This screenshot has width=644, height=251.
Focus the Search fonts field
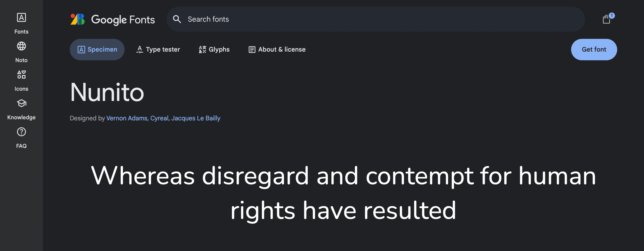click(375, 19)
